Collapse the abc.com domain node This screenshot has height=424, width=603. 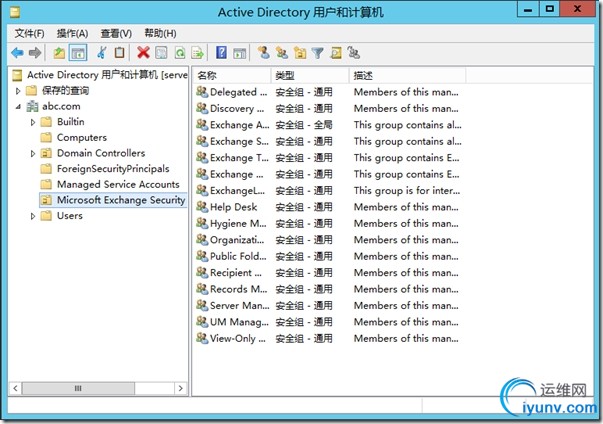tap(18, 107)
